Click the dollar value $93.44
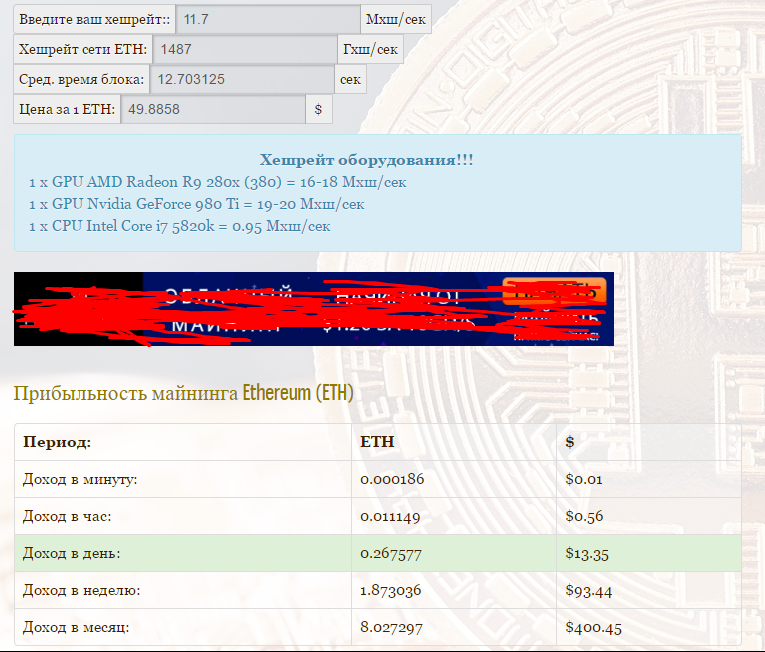765x652 pixels. pyautogui.click(x=589, y=591)
